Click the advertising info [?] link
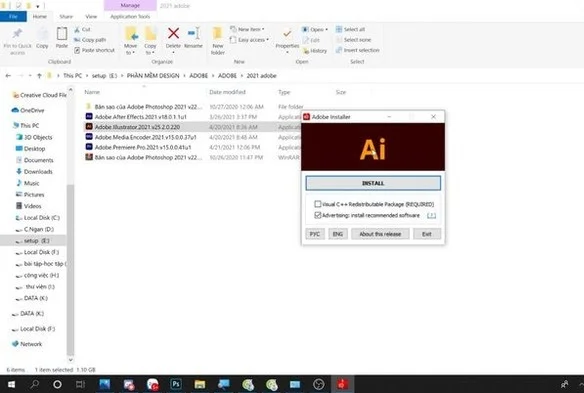This screenshot has height=393, width=584. (x=431, y=215)
